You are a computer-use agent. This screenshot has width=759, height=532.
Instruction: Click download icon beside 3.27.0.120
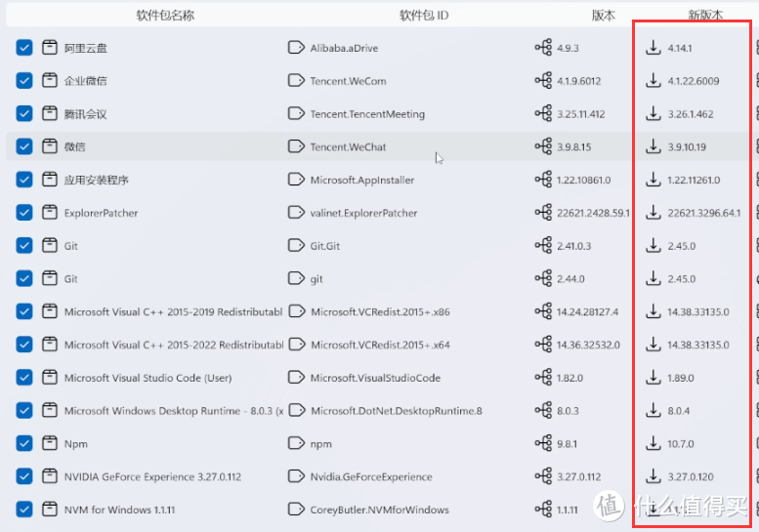click(x=654, y=476)
